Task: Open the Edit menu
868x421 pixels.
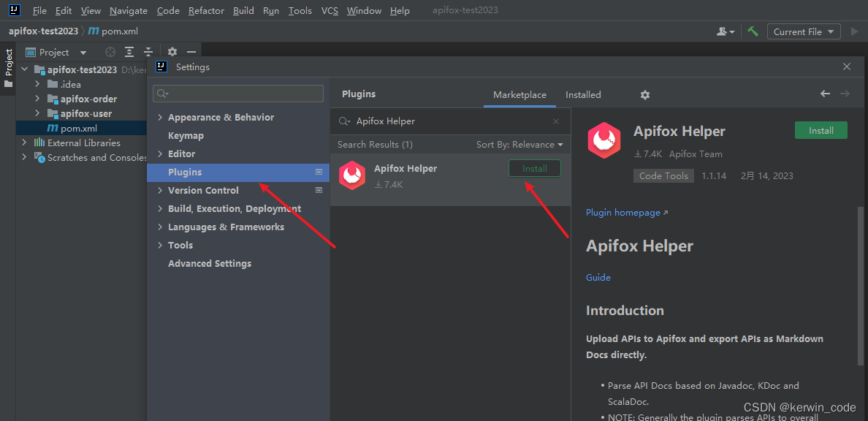Action: click(x=64, y=10)
